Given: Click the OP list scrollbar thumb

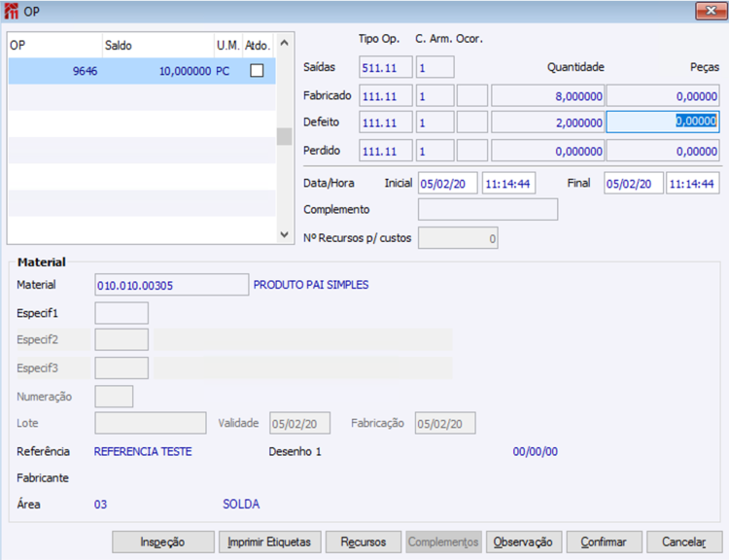Looking at the screenshot, I should click(285, 137).
